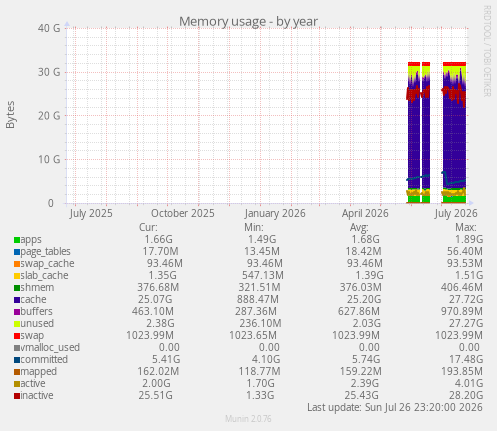Click the shmem dark green legend swatch

pyautogui.click(x=17, y=288)
